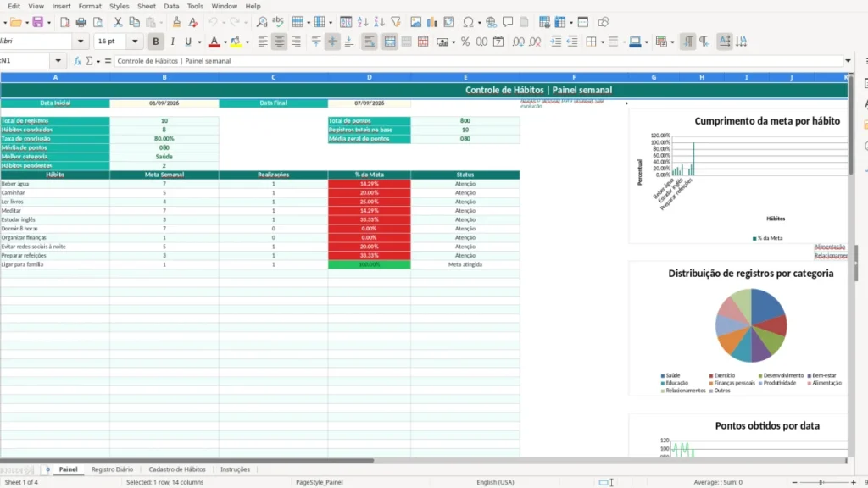The width and height of the screenshot is (868, 488).
Task: Click the Zoom Out minus button
Action: 794,482
